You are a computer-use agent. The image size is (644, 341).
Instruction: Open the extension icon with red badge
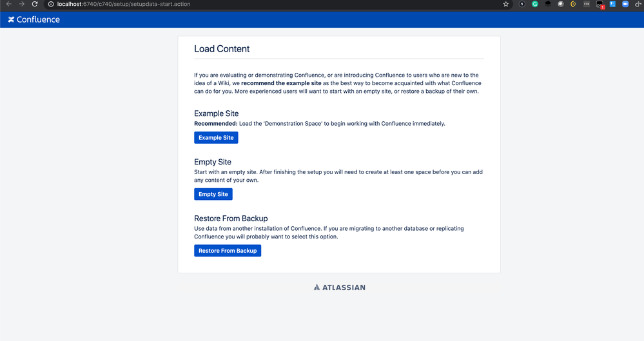[600, 5]
